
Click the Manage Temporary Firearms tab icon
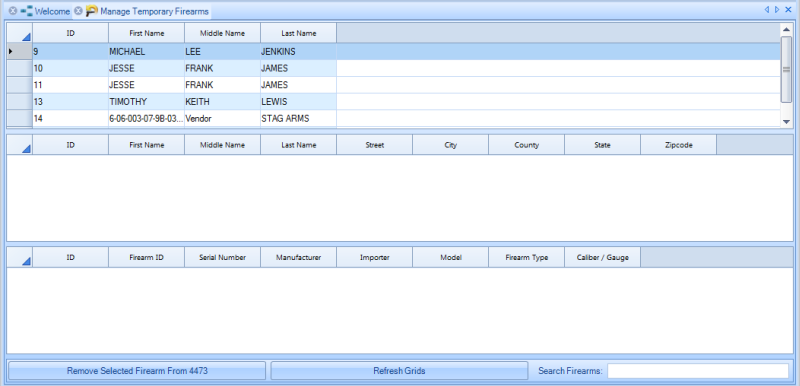tap(92, 11)
